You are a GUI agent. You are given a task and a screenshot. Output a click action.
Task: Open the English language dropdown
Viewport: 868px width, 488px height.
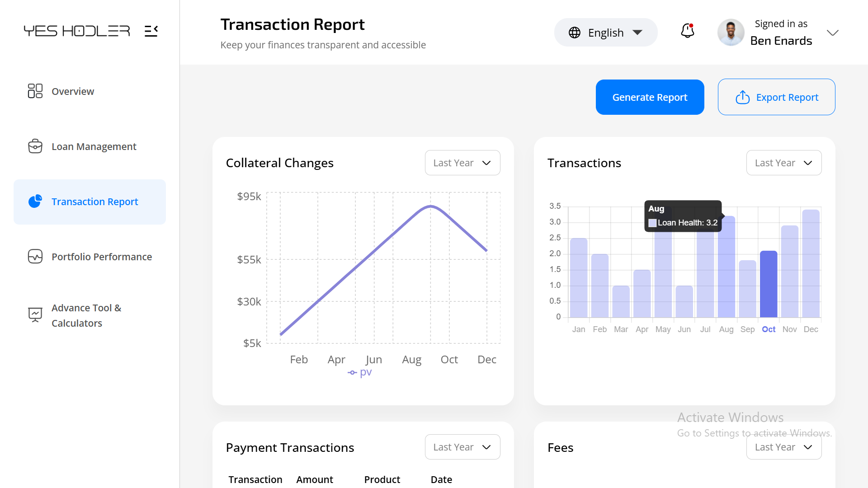click(x=605, y=33)
